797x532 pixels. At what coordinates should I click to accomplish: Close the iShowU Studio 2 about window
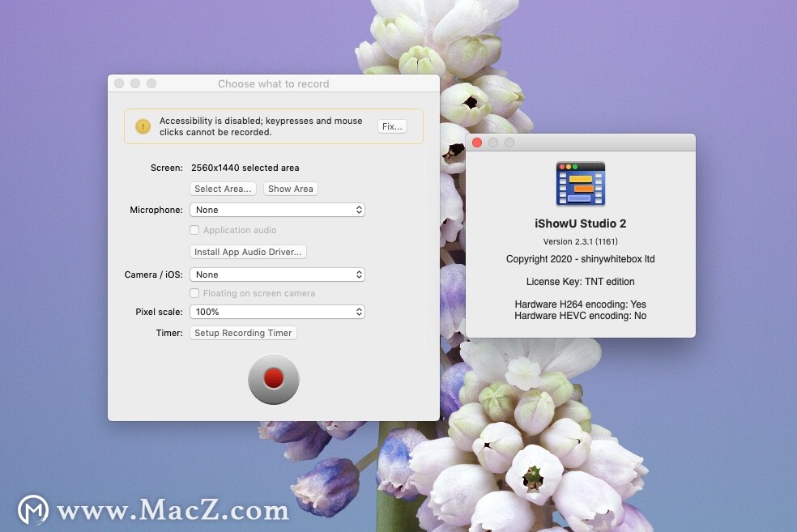[477, 143]
